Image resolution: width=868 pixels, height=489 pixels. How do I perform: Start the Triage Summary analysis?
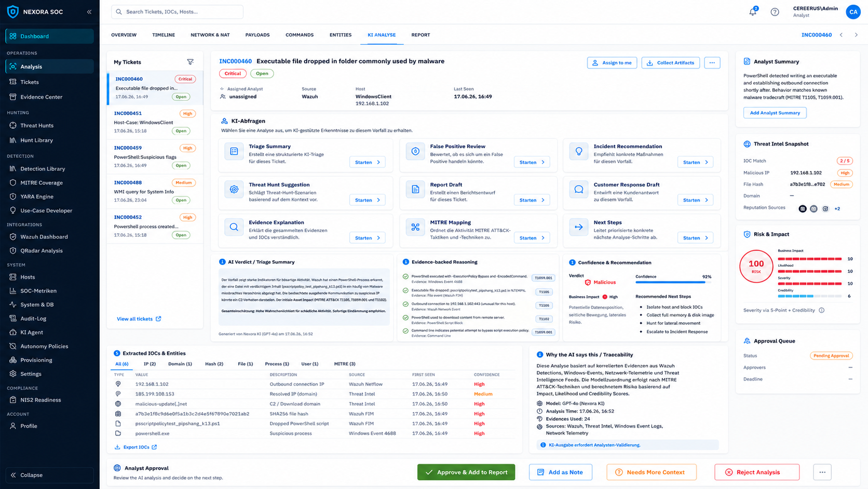[x=368, y=162]
